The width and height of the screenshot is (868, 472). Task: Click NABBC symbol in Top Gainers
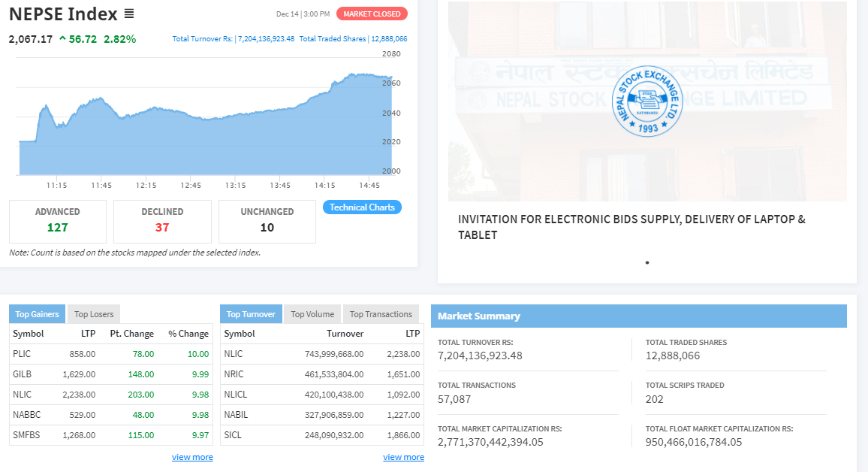[x=26, y=415]
